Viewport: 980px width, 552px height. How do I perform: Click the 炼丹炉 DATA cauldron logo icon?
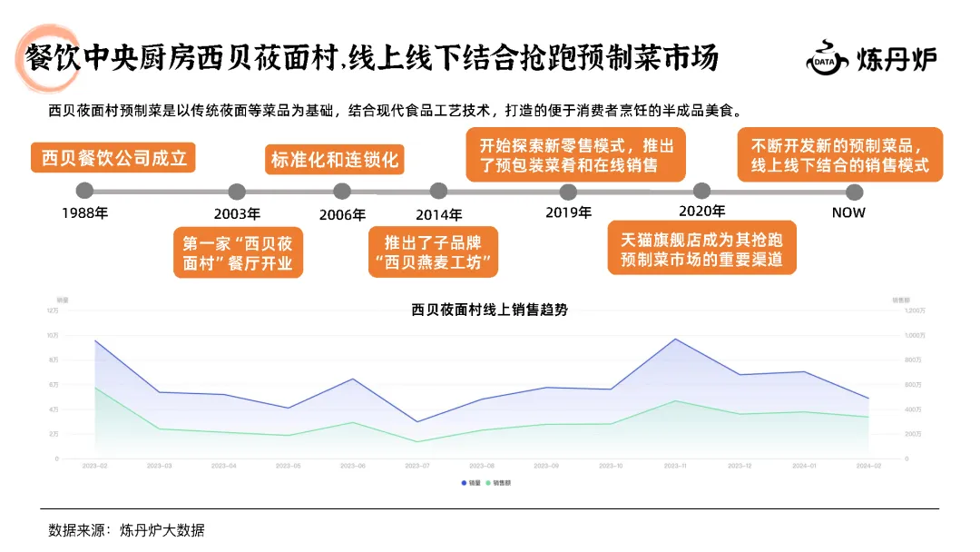(x=827, y=58)
